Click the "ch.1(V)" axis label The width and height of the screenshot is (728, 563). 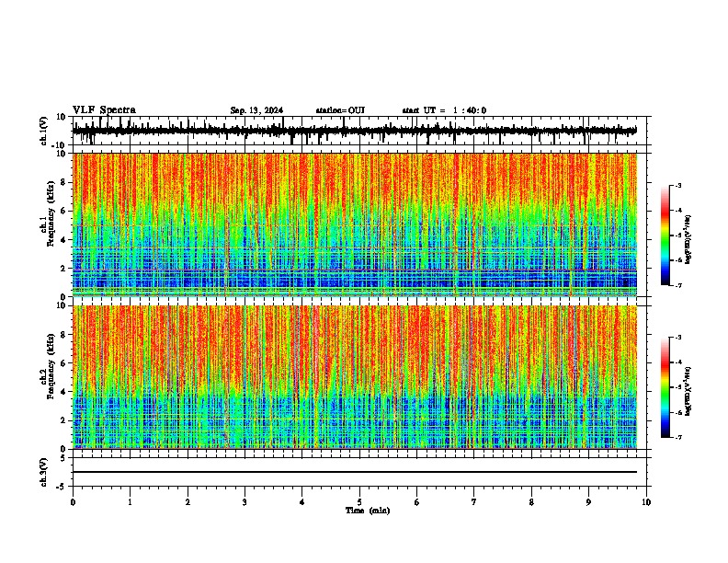click(44, 131)
